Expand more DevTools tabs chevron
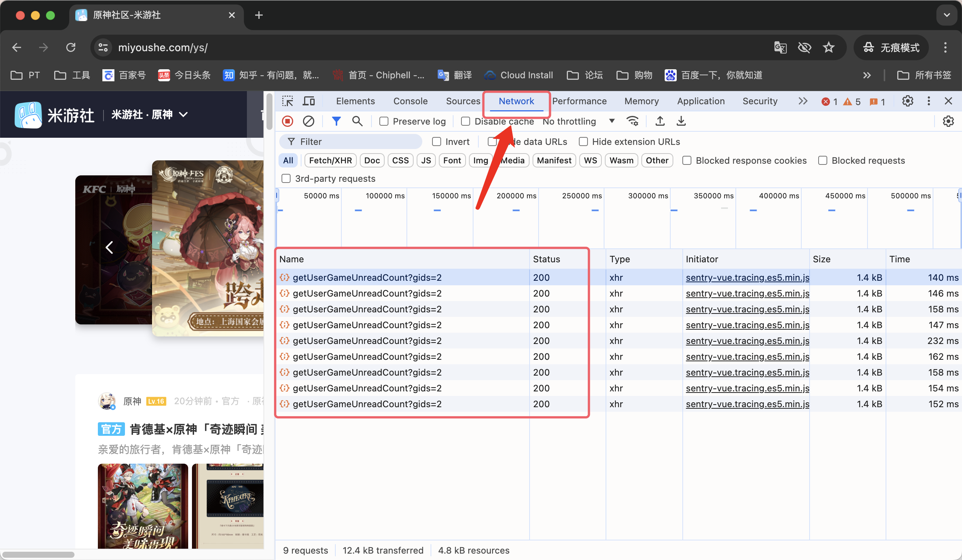The height and width of the screenshot is (560, 962). tap(803, 101)
